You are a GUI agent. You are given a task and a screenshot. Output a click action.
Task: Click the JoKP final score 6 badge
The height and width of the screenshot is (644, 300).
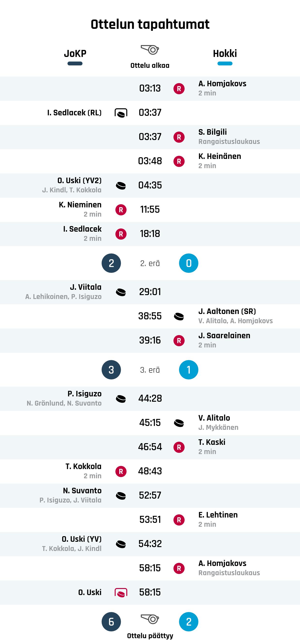111,621
